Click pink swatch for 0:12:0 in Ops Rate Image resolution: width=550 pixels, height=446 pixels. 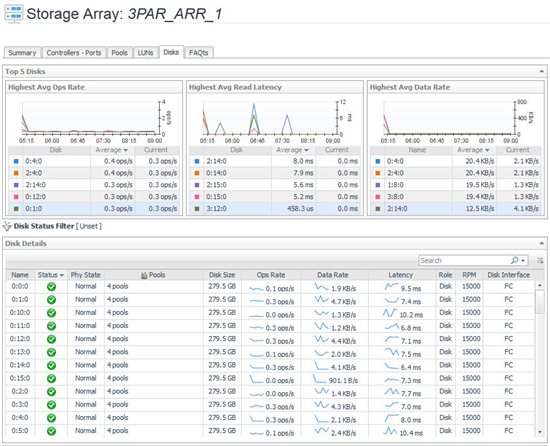pyautogui.click(x=16, y=197)
